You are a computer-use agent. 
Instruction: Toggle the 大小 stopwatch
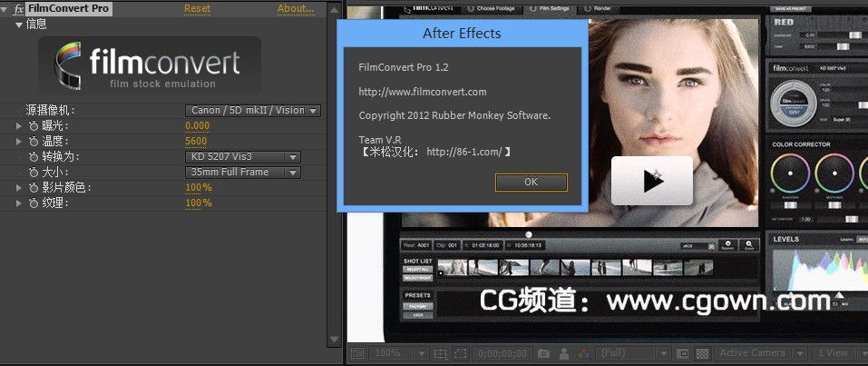click(34, 173)
